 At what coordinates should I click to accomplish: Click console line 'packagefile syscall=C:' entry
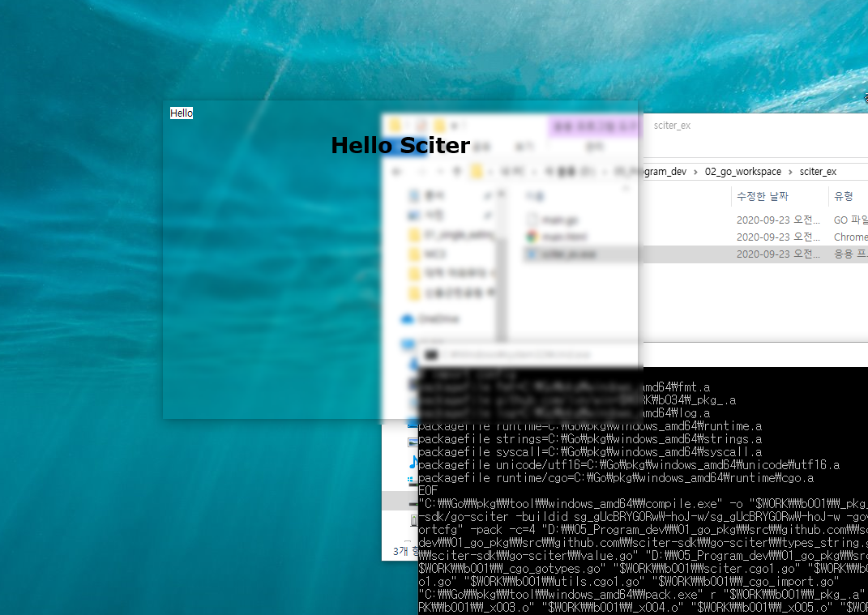click(x=590, y=452)
